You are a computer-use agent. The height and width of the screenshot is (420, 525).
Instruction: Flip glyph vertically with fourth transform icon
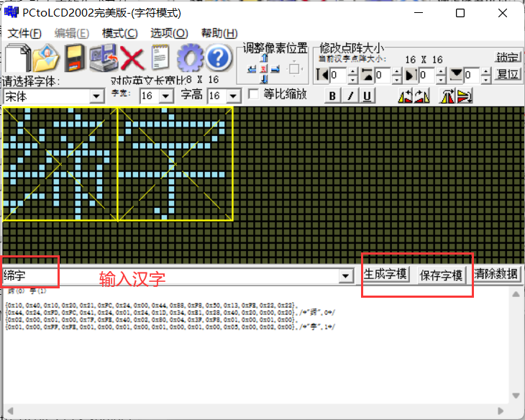pyautogui.click(x=465, y=96)
